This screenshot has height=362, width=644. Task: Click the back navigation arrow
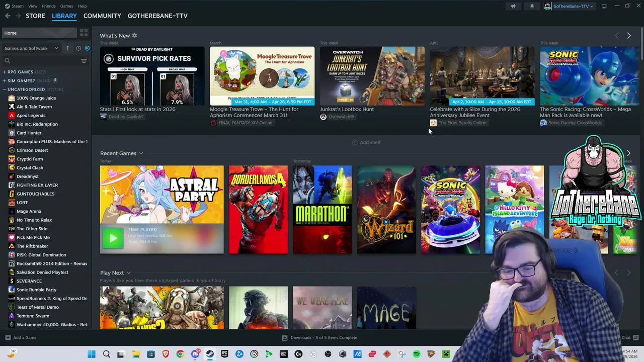pos(8,16)
